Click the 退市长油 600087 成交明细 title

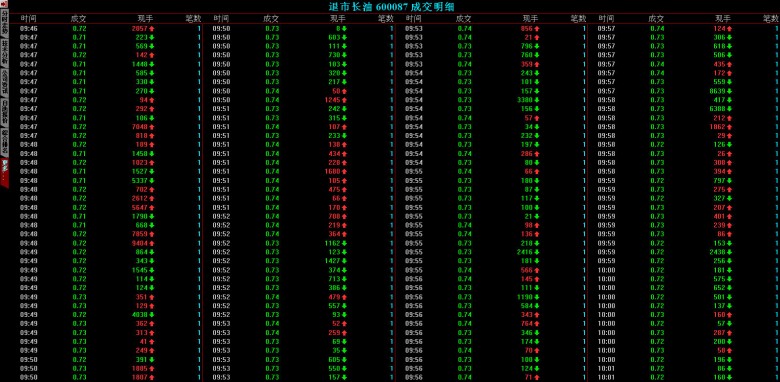(x=391, y=6)
